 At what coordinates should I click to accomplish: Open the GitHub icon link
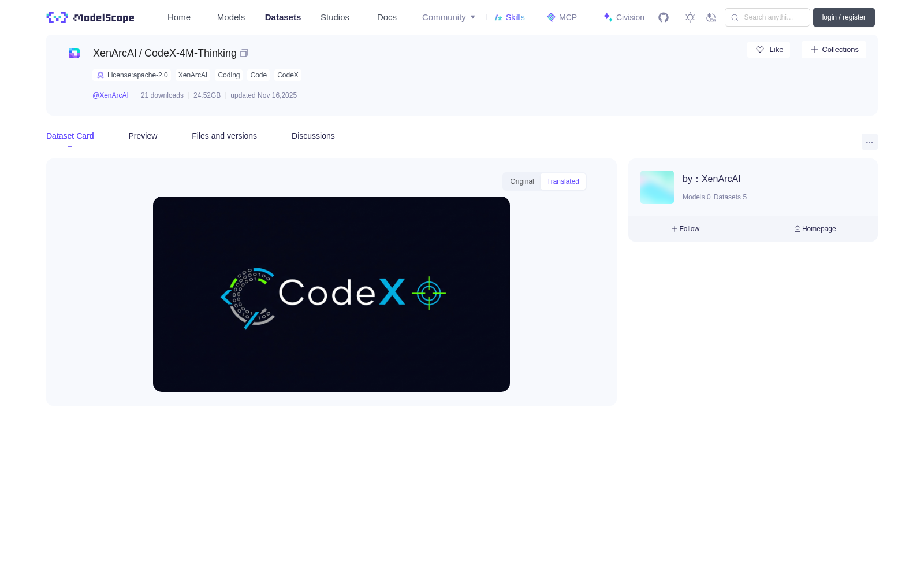point(664,17)
